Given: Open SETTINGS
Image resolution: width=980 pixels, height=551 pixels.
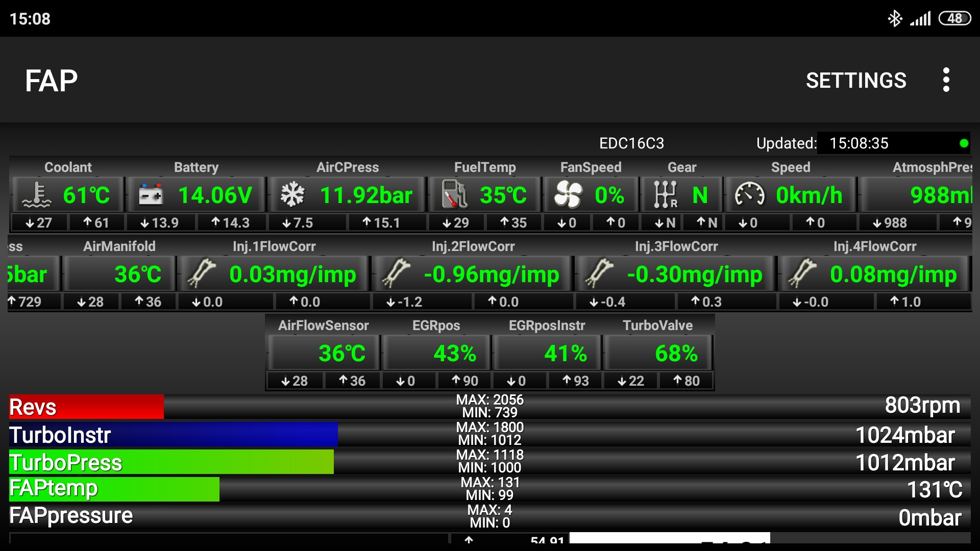Looking at the screenshot, I should click(x=856, y=81).
